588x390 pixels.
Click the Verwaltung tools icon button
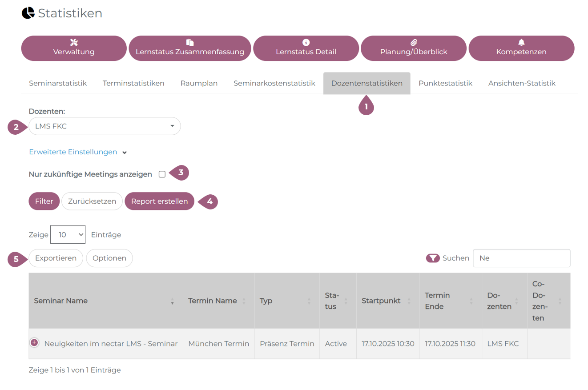tap(74, 42)
